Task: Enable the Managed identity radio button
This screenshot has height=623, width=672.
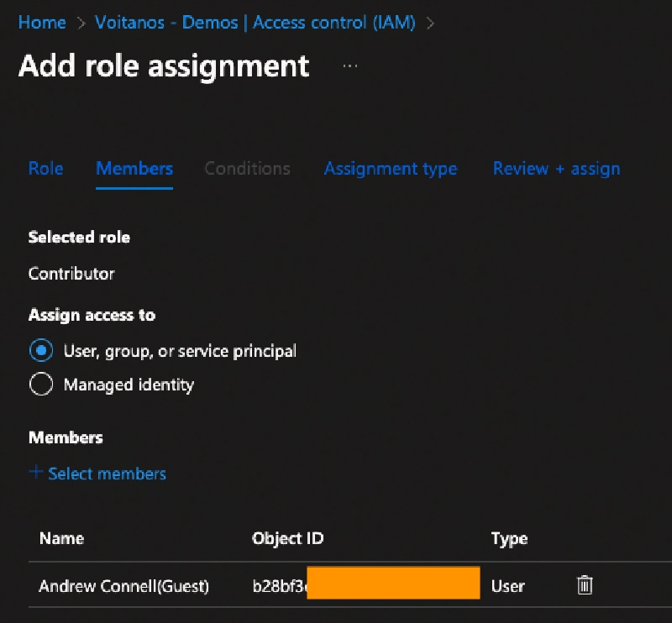Action: click(41, 384)
